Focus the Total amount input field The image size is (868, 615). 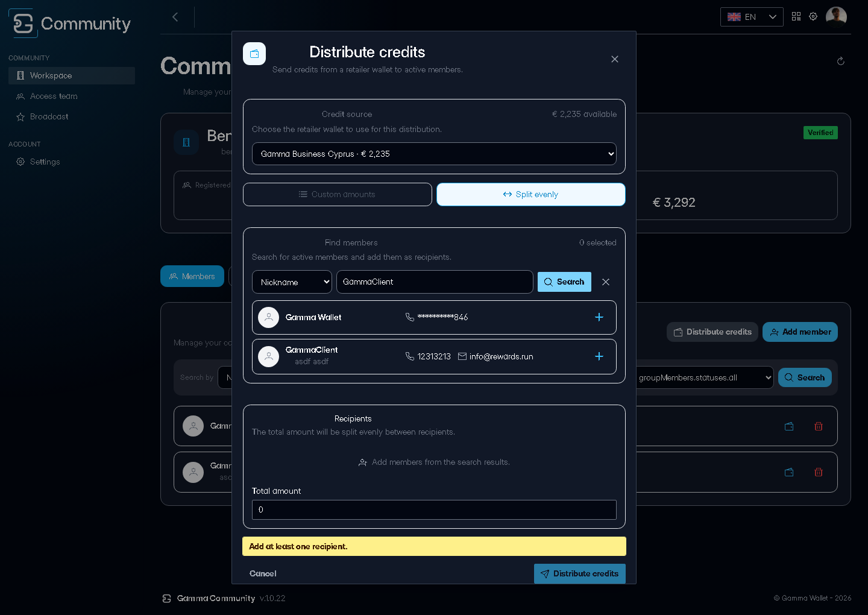click(x=434, y=509)
